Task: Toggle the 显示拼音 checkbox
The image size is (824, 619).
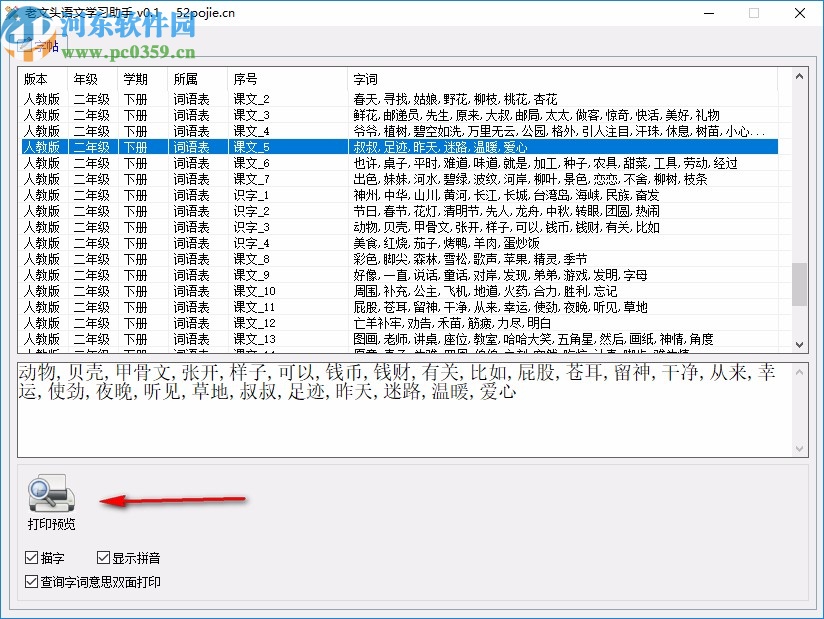Action: tap(129, 558)
